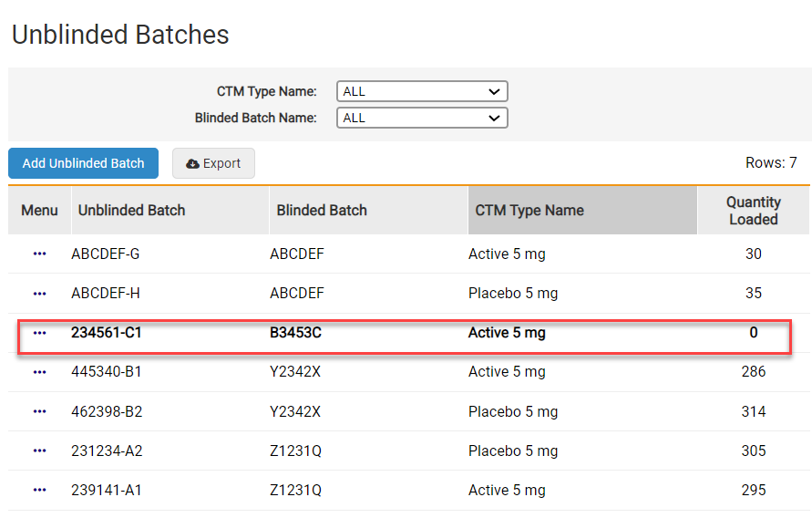Sort by CTM Type Name column header

coord(529,211)
